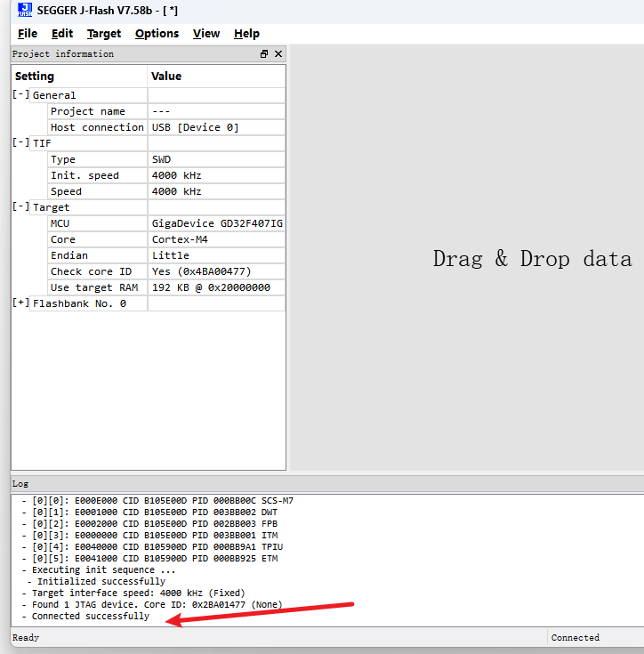Screen dimensions: 644x654
Task: Select the Core setting row
Action: [x=97, y=239]
